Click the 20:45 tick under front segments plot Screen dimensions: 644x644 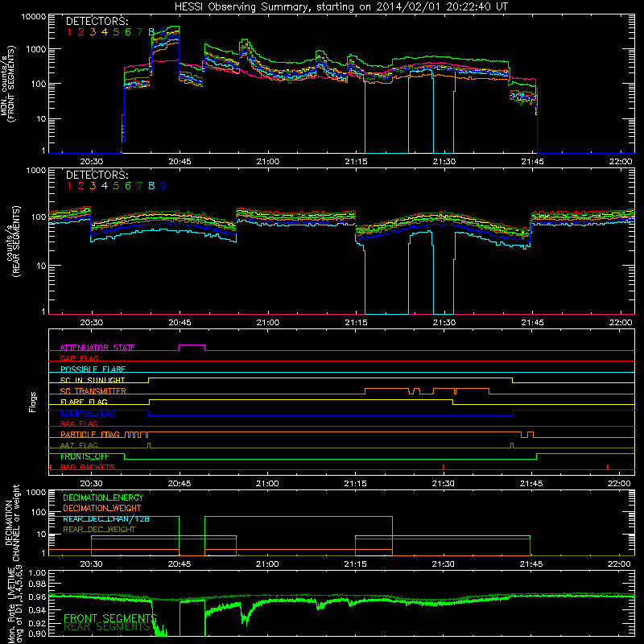180,162
